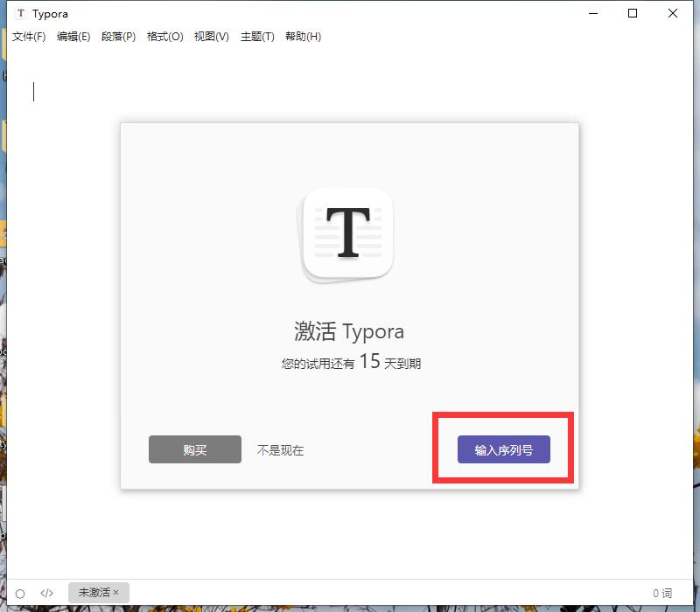Close the Typora window

673,13
